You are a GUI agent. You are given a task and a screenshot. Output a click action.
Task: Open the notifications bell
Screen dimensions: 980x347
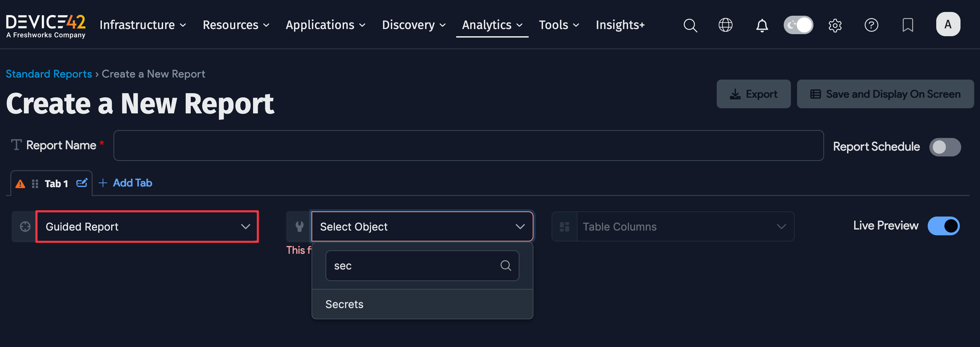point(762,26)
